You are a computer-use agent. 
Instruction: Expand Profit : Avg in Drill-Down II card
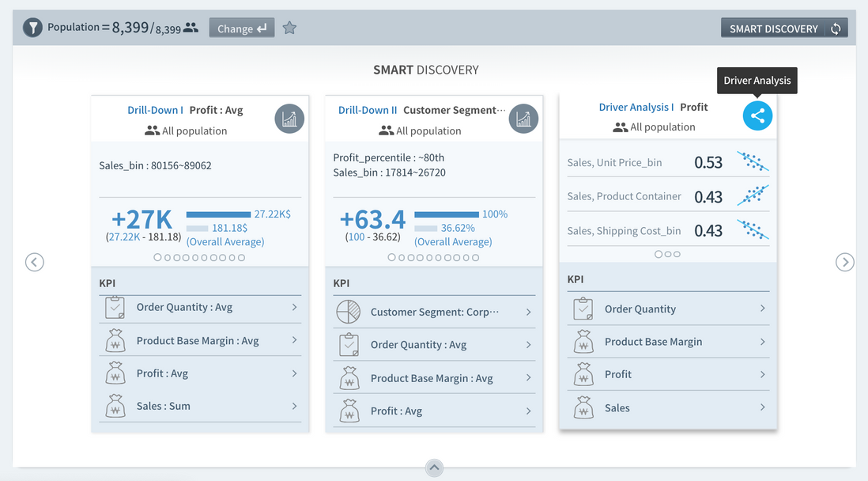tap(435, 411)
